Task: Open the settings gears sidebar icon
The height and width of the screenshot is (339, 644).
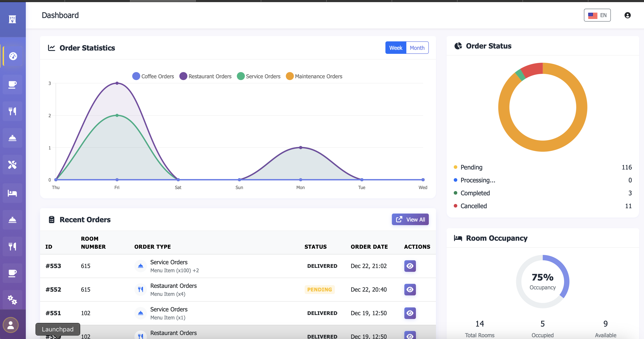Action: [x=12, y=300]
